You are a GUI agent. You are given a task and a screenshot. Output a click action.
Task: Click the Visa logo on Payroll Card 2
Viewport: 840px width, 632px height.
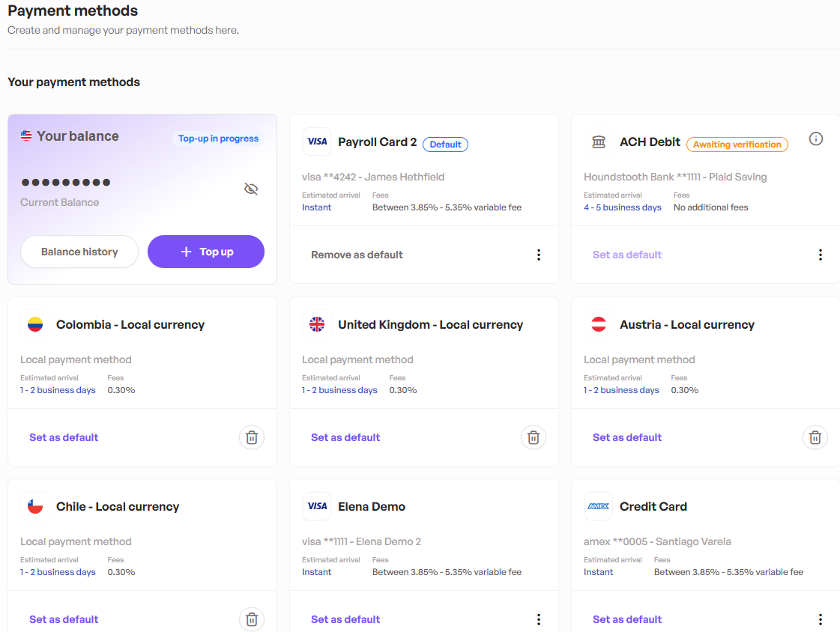[317, 142]
